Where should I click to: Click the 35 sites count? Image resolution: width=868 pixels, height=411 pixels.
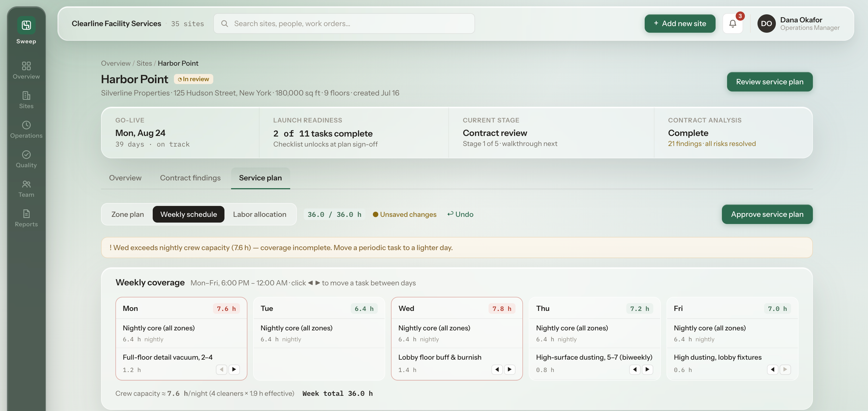(187, 24)
